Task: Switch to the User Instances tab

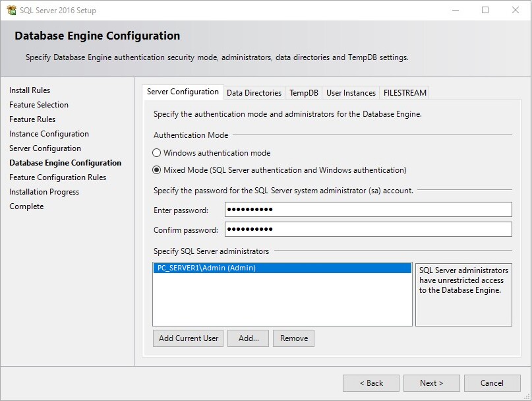Action: [351, 93]
